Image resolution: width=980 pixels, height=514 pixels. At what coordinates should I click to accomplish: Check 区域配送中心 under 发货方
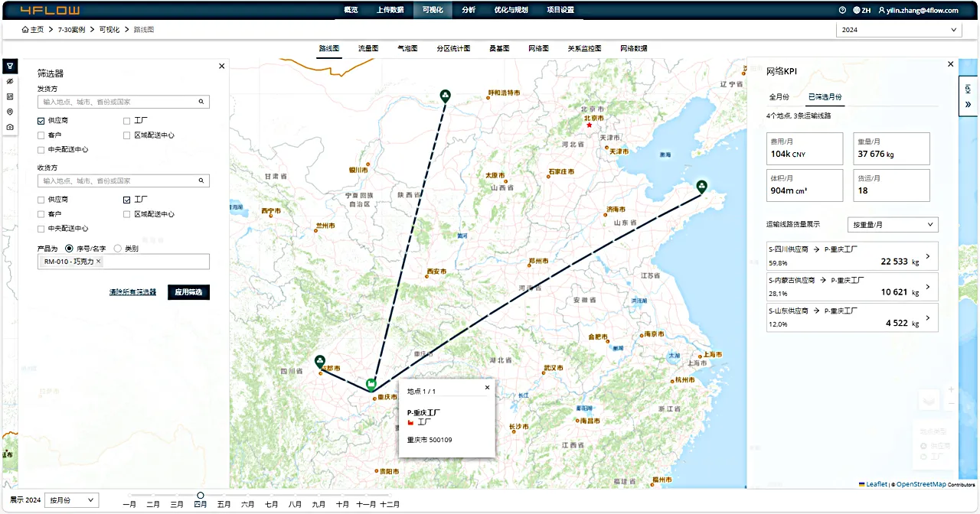pyautogui.click(x=127, y=135)
